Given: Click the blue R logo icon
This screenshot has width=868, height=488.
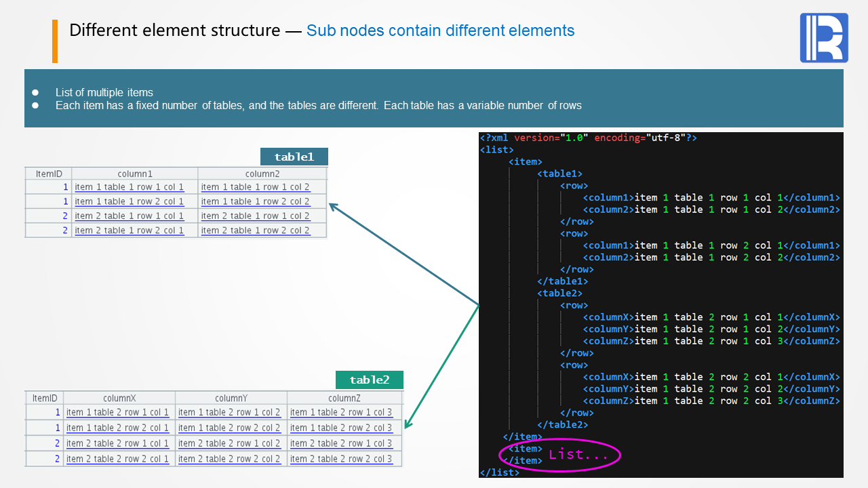Looking at the screenshot, I should pyautogui.click(x=824, y=38).
